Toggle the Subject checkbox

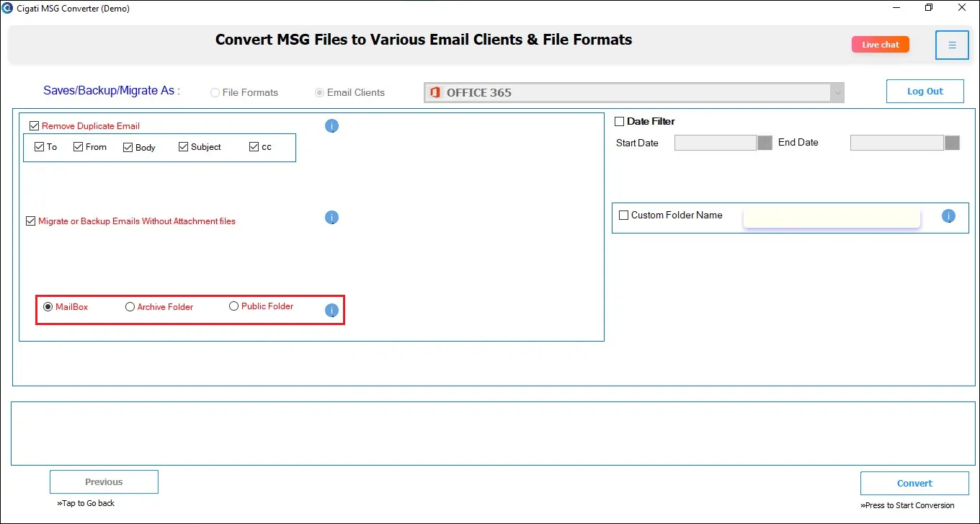coord(183,147)
